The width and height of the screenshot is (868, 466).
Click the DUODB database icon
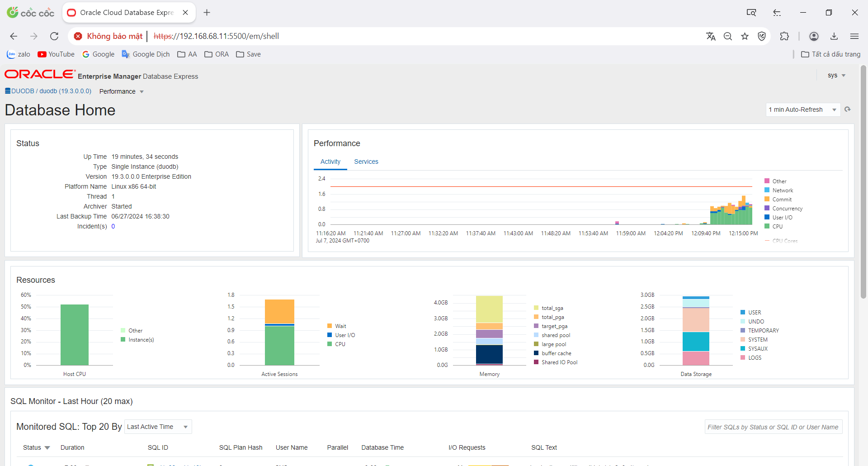pos(8,91)
